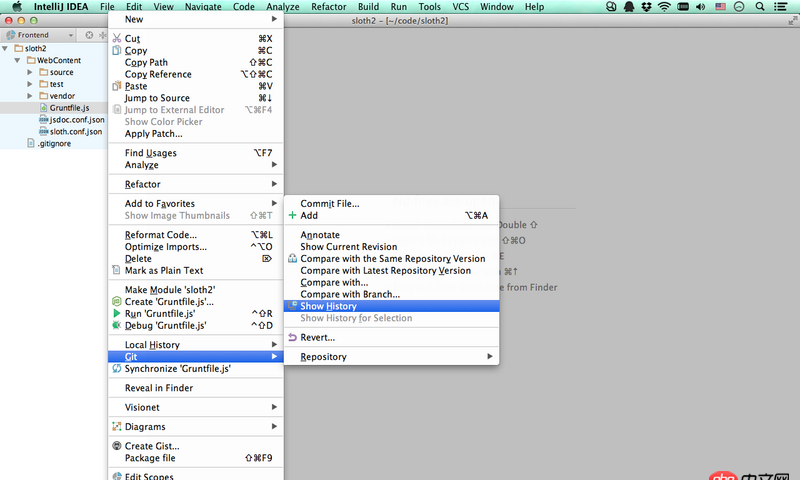This screenshot has height=480, width=800.
Task: Click the scroll-from-source target icon in project toolbar
Action: 89,35
